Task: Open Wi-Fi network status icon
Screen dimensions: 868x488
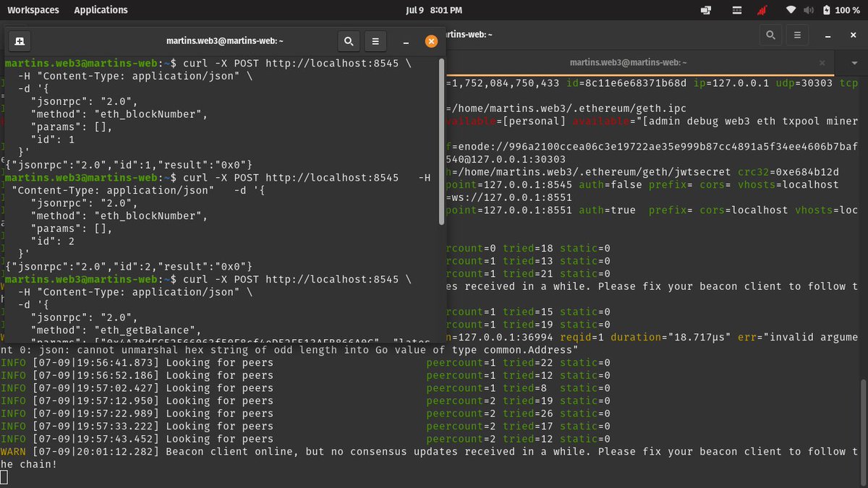Action: pos(791,10)
